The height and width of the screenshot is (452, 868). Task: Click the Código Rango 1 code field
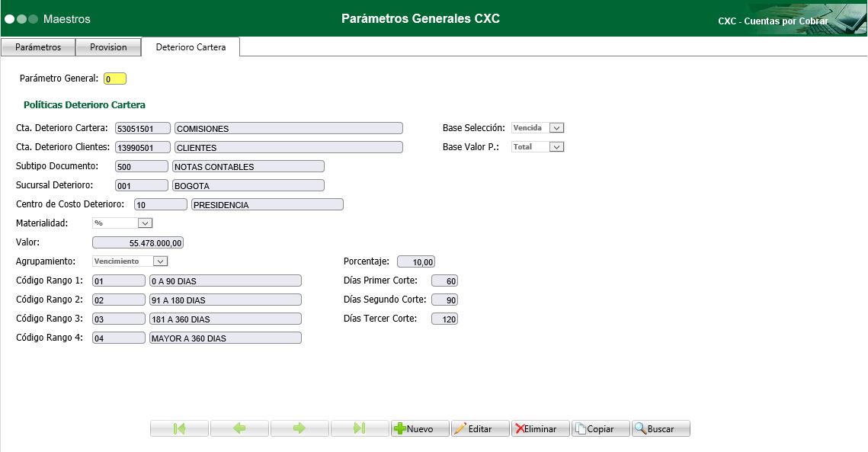[118, 280]
